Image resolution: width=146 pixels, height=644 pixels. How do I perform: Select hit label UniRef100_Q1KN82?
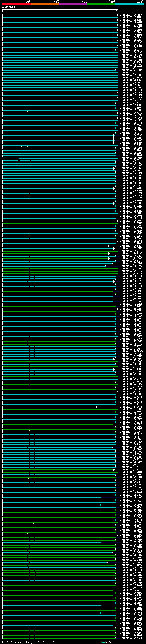pyautogui.click(x=131, y=580)
